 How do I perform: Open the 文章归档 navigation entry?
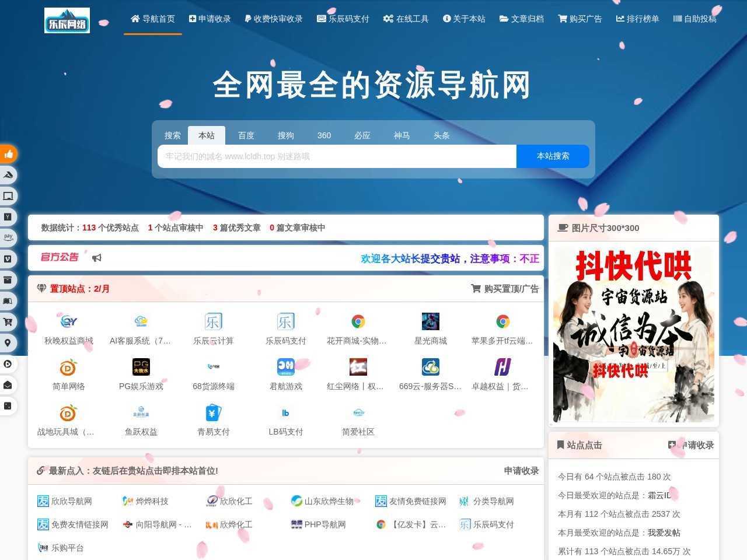point(522,19)
